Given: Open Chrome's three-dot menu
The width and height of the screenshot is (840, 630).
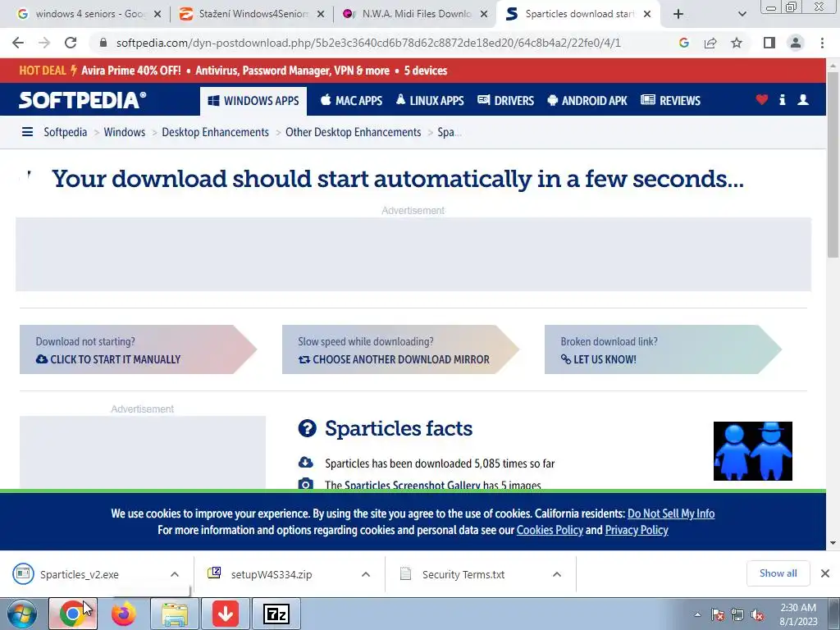Looking at the screenshot, I should pos(822,43).
